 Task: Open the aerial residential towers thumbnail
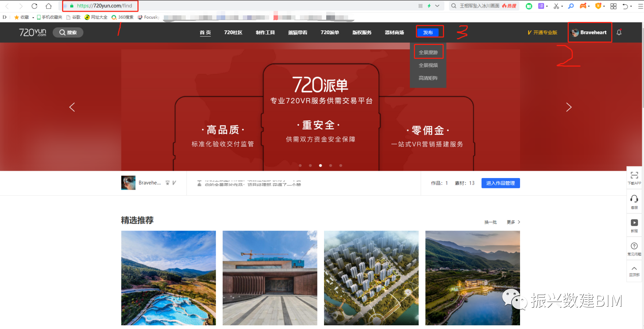coord(371,278)
